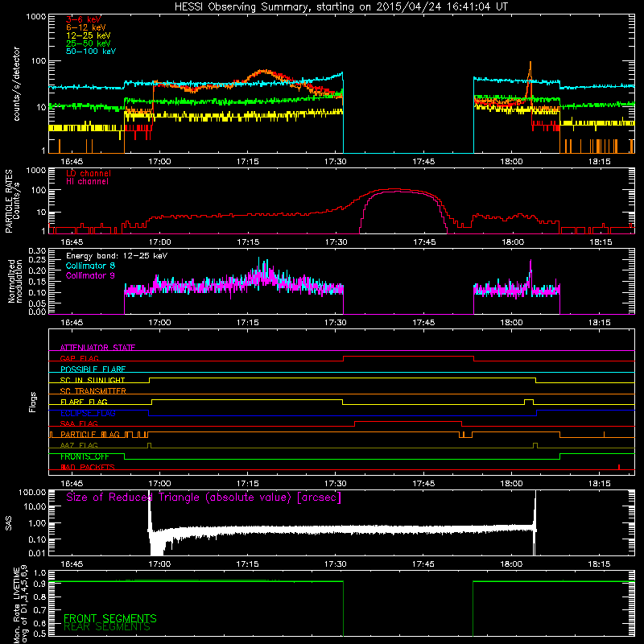The image size is (644, 644).
Task: Click the FLARE FLAG label
Action: click(84, 402)
